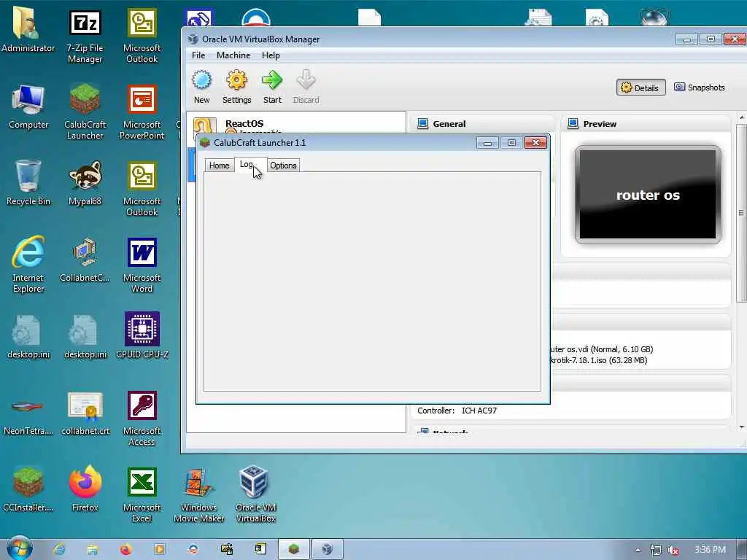Launch the CPUID CPU-Z desktop shortcut
747x560 pixels.
coord(142,335)
